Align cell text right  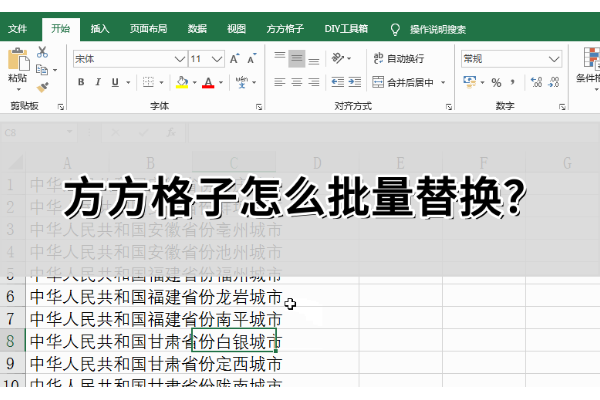click(x=314, y=82)
